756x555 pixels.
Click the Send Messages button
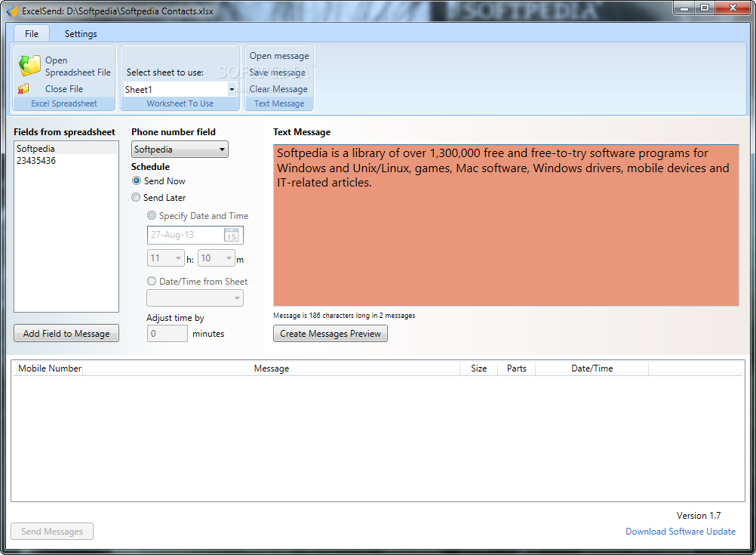click(x=52, y=532)
